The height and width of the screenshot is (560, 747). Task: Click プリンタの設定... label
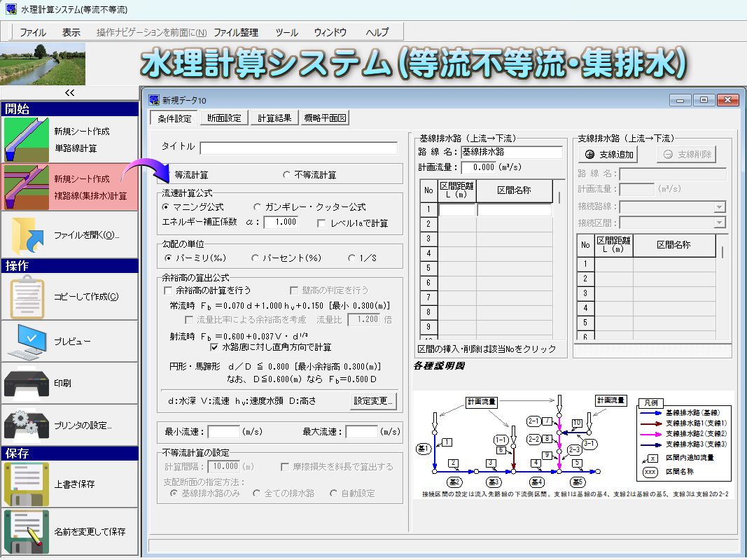[83, 425]
